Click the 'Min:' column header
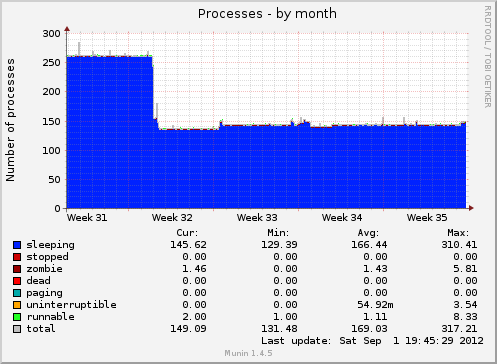The width and height of the screenshot is (497, 364). (278, 233)
